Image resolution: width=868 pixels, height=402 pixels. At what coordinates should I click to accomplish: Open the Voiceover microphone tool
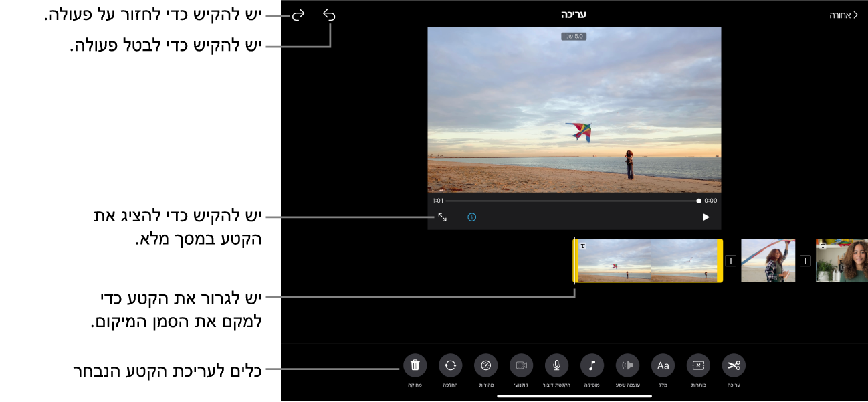point(556,365)
